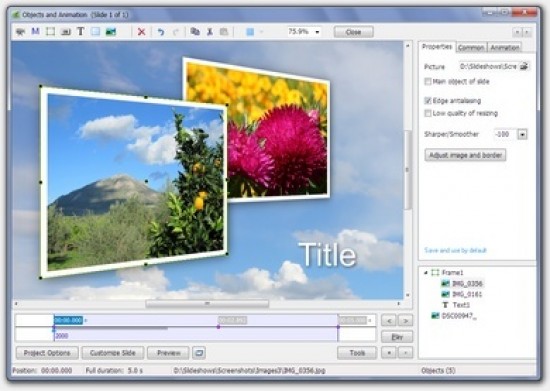This screenshot has width=550, height=391.
Task: Enable Main object of slide checkbox
Action: pyautogui.click(x=428, y=82)
